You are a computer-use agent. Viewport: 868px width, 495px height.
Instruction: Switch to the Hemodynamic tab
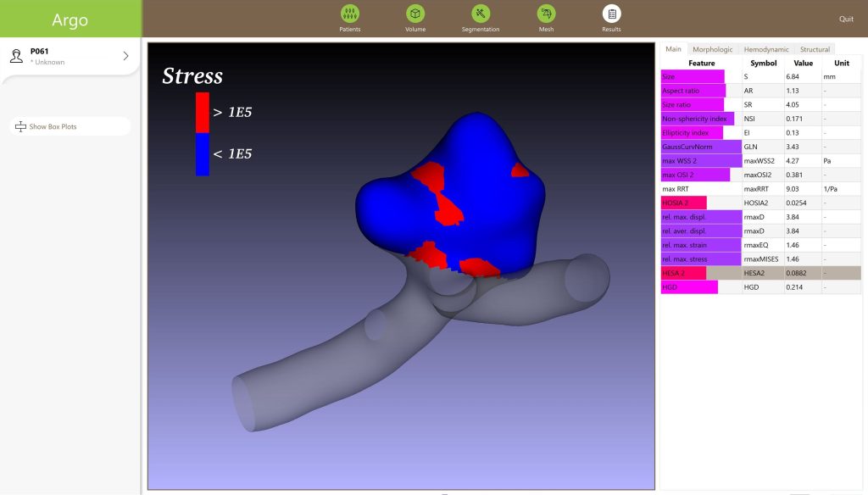point(765,49)
